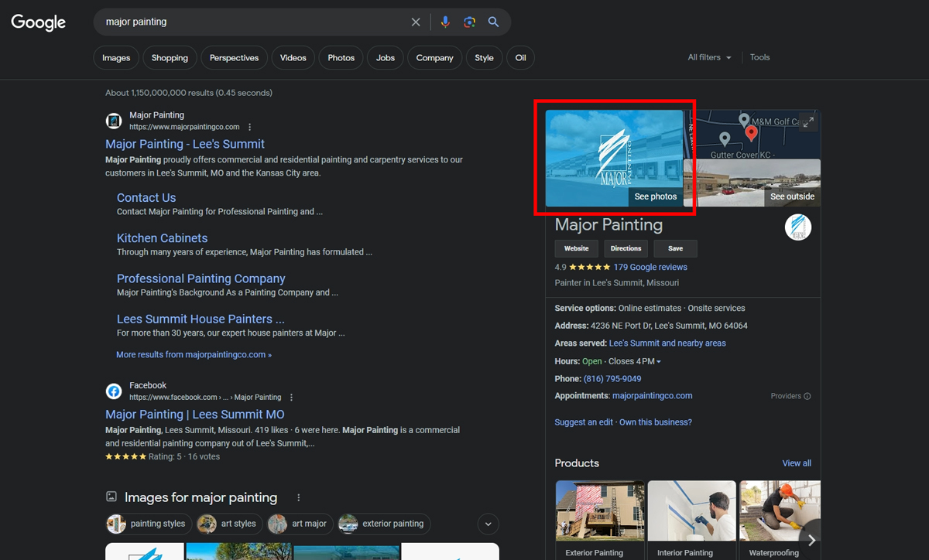Advance the products carousel with right arrow

811,541
